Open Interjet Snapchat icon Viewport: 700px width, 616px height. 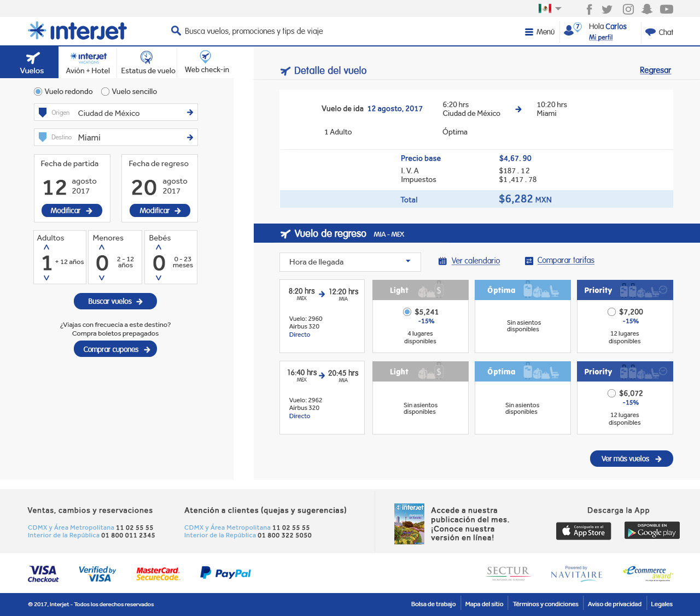pos(647,9)
